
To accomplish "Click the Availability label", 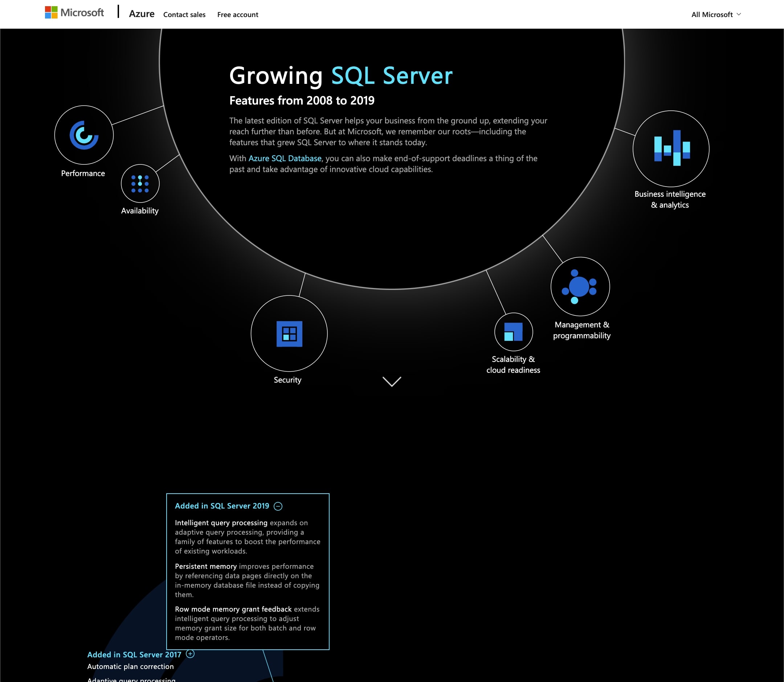I will pyautogui.click(x=140, y=211).
